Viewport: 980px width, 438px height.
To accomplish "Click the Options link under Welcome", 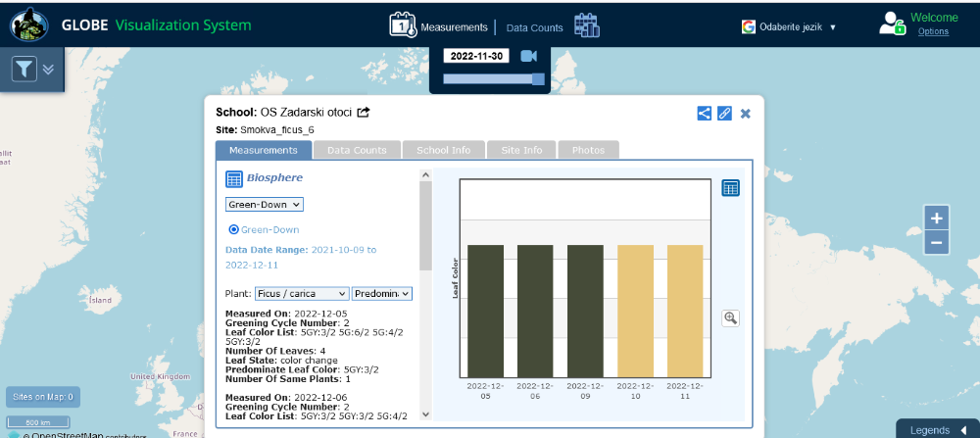I will (x=933, y=31).
